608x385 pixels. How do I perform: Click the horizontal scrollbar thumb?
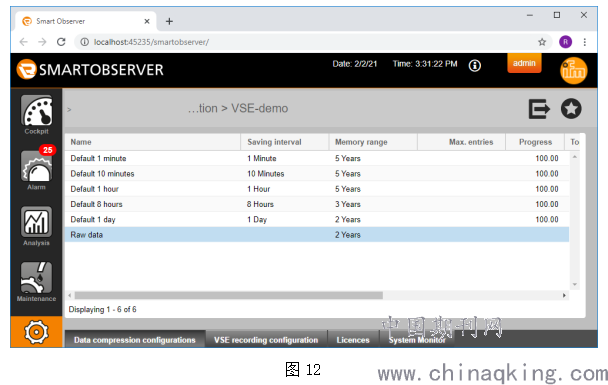[x=229, y=295]
